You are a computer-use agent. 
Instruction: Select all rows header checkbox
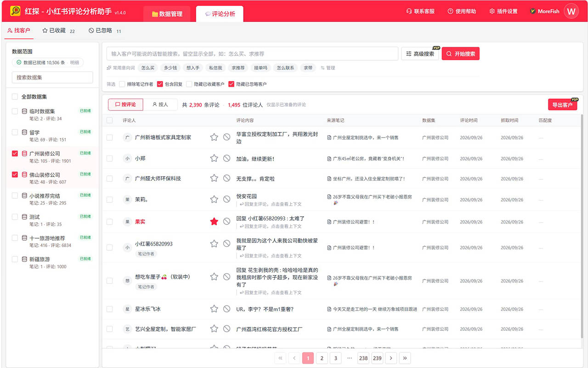109,120
